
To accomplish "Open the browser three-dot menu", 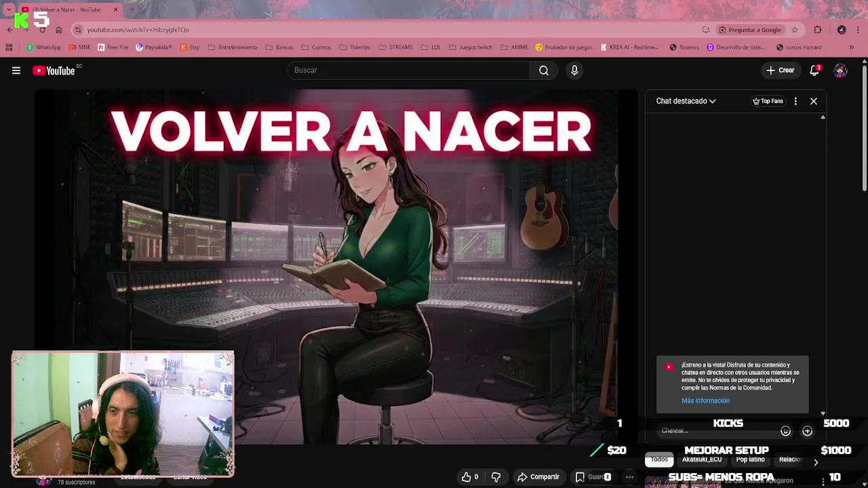I will pyautogui.click(x=858, y=30).
